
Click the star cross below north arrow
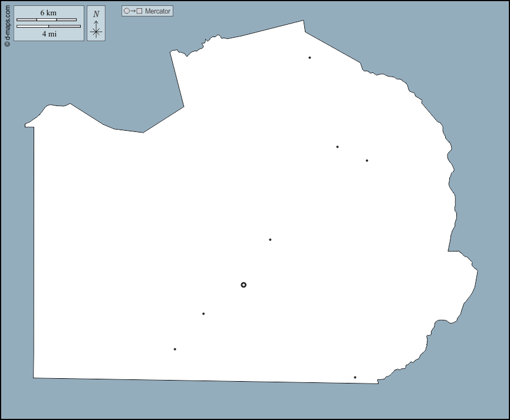(96, 33)
